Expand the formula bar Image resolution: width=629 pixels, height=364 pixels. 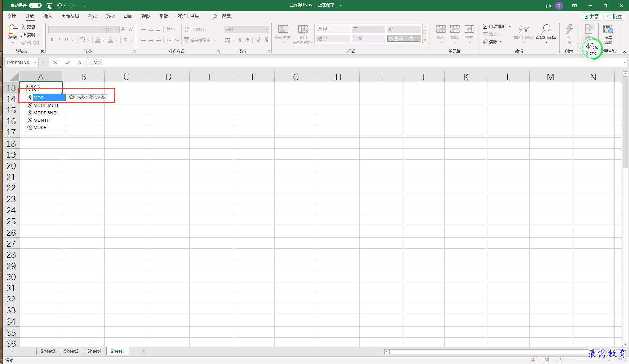[624, 63]
